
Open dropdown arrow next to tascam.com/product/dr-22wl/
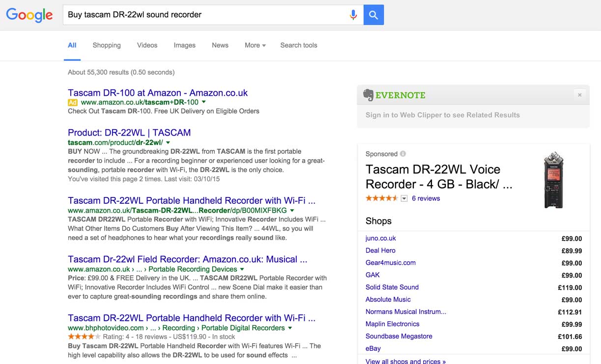pos(168,142)
